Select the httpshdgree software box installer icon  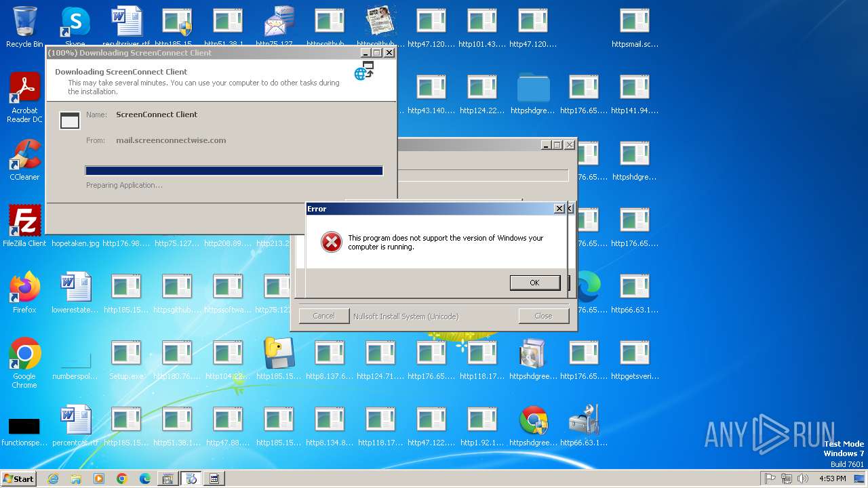(533, 359)
